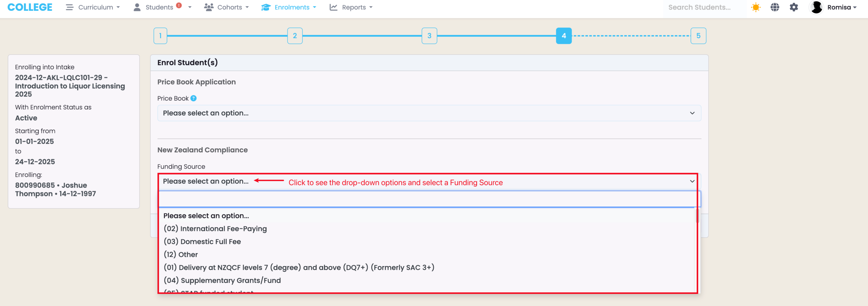Open the Curriculum menu
The height and width of the screenshot is (306, 868).
point(93,7)
